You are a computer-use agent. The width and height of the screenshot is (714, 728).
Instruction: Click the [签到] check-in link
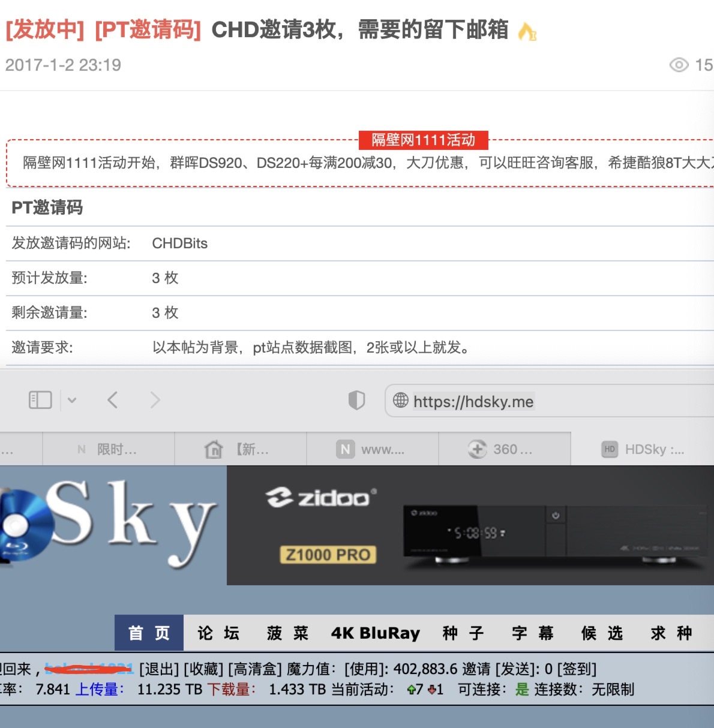(577, 669)
